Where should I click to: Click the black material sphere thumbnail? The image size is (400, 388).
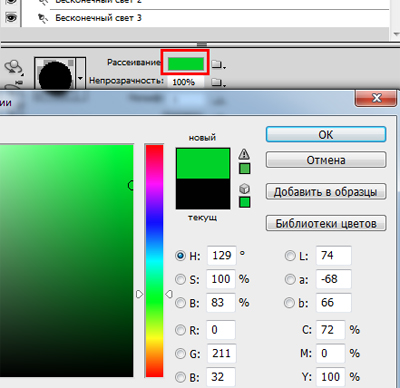click(x=55, y=76)
